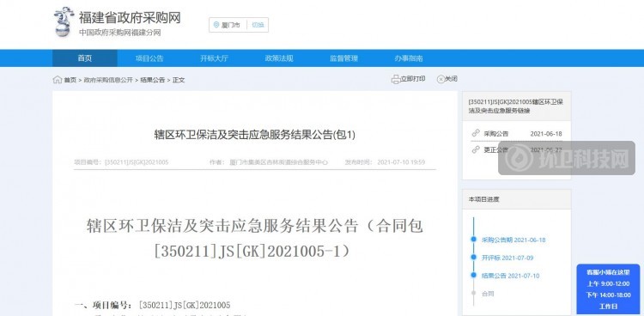
Task: Open the 开标大厅 navigation tab
Action: [x=214, y=58]
